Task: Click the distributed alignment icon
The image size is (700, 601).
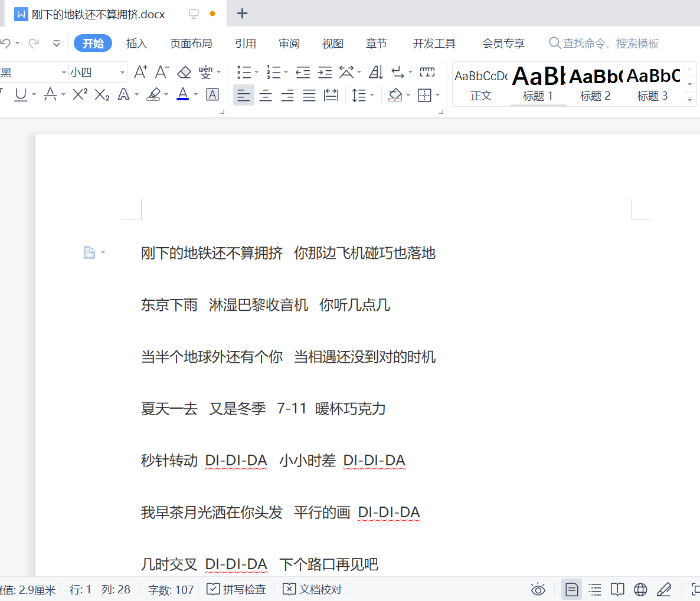Action: coord(331,95)
